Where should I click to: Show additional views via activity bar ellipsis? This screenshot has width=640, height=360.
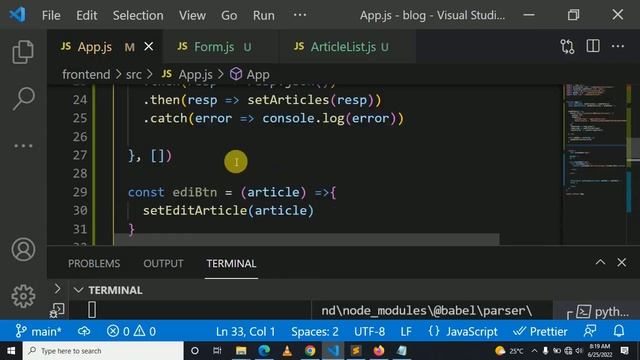(23, 146)
